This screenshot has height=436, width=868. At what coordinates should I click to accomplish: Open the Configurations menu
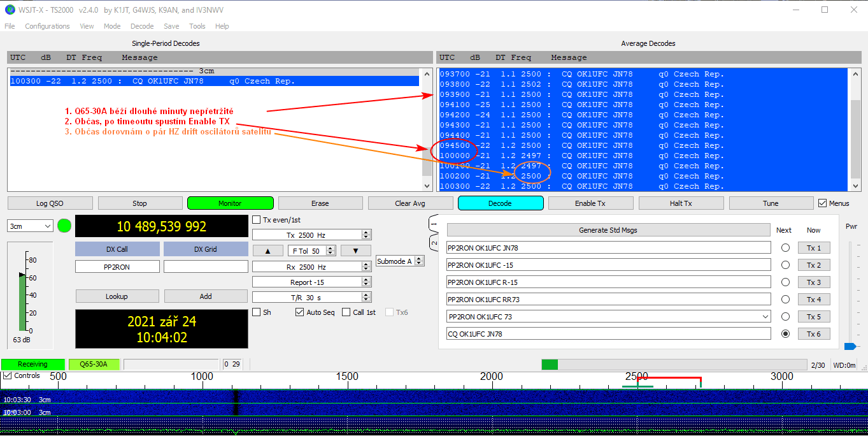[47, 26]
